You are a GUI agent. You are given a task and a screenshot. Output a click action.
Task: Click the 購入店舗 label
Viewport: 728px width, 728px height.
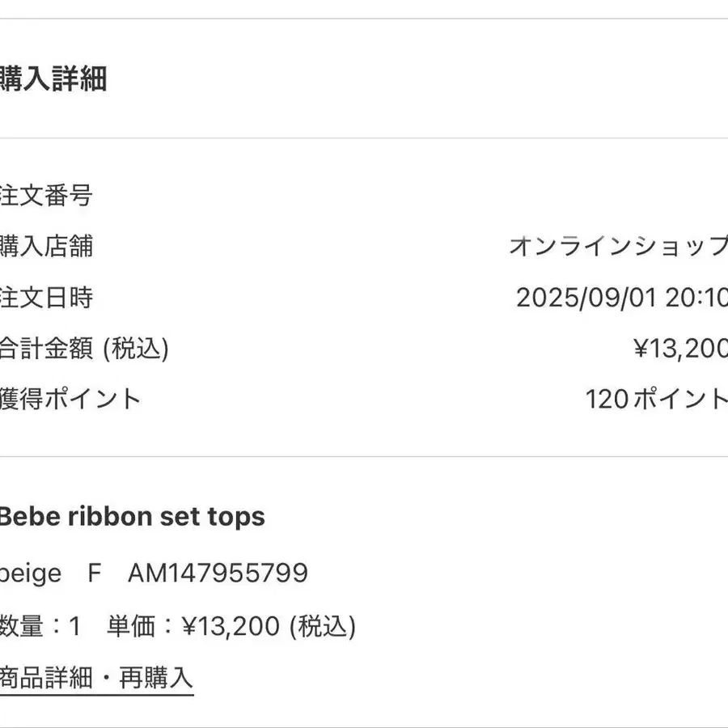click(46, 246)
